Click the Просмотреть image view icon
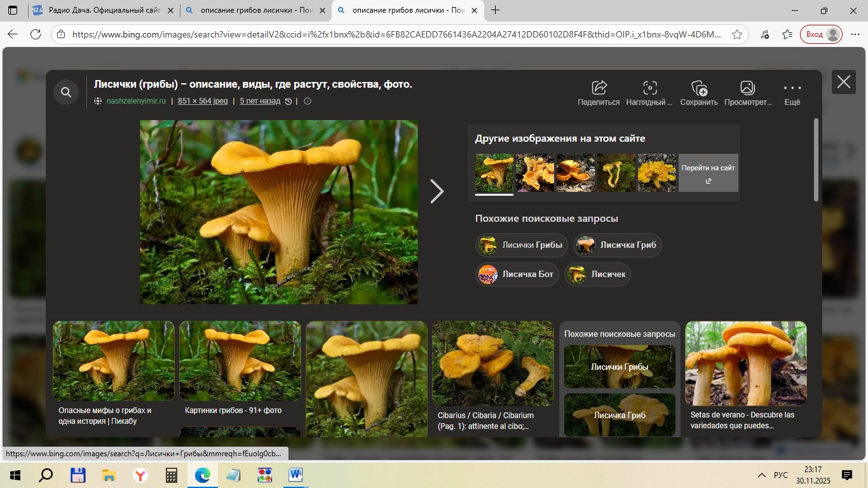This screenshot has width=868, height=488. pos(747,88)
